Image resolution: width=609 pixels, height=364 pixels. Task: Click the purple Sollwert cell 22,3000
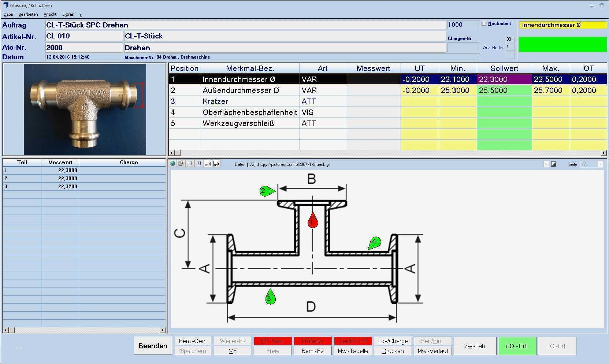(504, 79)
